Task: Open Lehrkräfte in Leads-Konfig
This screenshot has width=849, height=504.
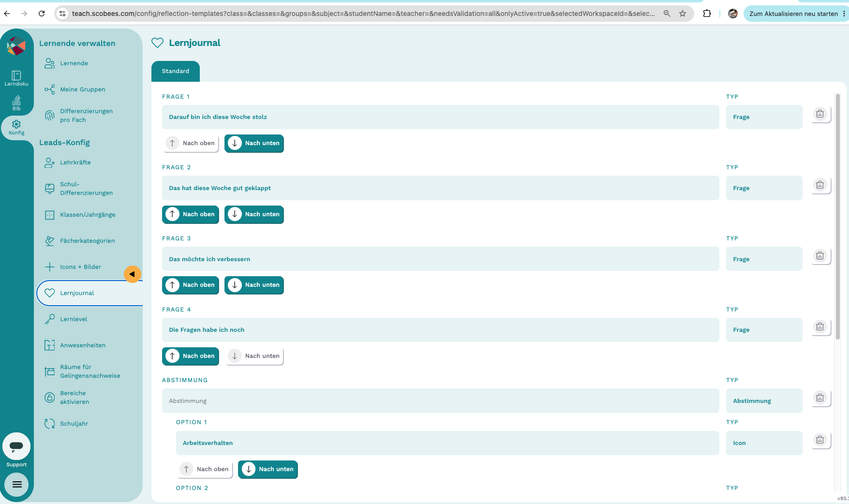Action: [75, 163]
